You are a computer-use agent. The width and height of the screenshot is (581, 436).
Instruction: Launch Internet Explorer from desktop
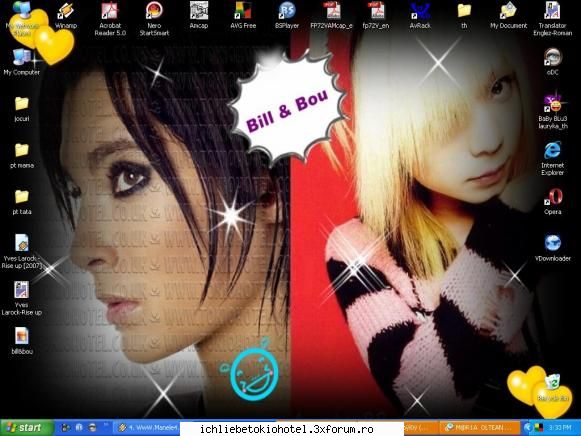[x=552, y=158]
